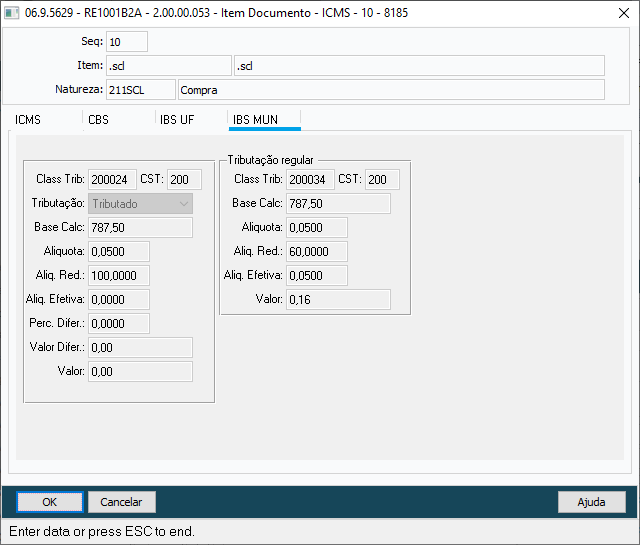Open the IBS UF tab
This screenshot has width=640, height=545.
click(177, 120)
